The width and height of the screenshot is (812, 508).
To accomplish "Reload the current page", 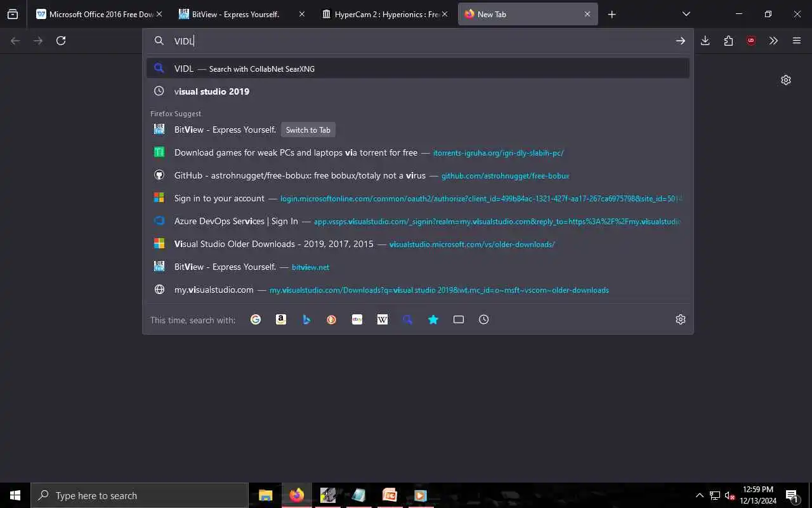I will (61, 41).
